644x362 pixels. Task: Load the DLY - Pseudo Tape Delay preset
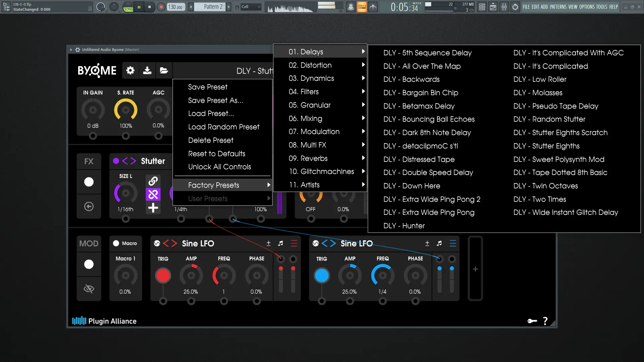click(555, 106)
